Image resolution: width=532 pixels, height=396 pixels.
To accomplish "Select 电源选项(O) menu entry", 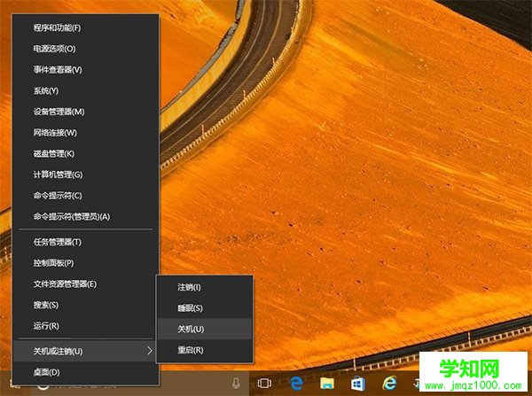I will (85, 49).
